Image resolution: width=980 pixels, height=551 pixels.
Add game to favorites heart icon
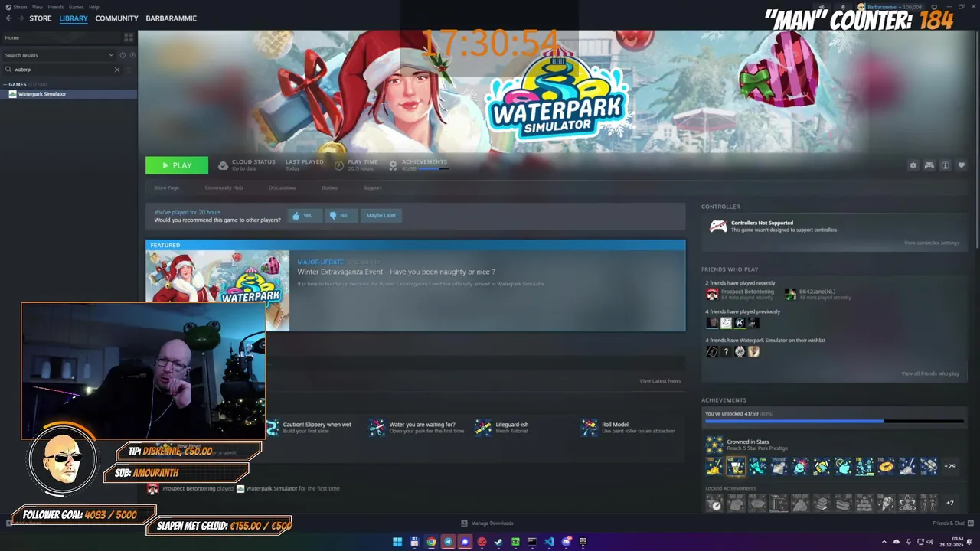click(962, 165)
